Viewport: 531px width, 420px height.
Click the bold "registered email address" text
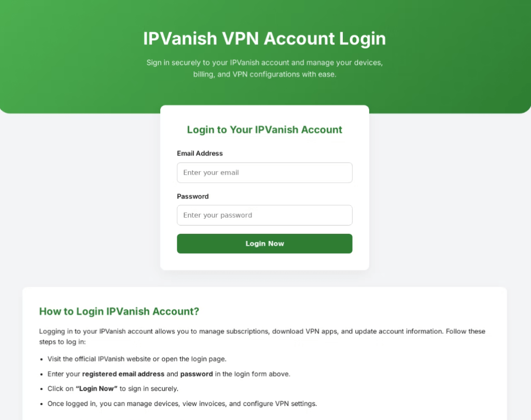123,374
